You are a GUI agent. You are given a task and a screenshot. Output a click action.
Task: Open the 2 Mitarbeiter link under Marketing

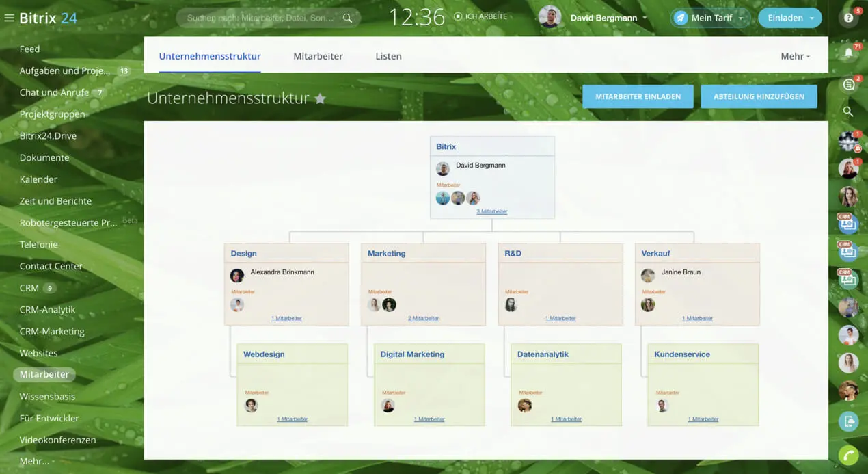(x=423, y=318)
